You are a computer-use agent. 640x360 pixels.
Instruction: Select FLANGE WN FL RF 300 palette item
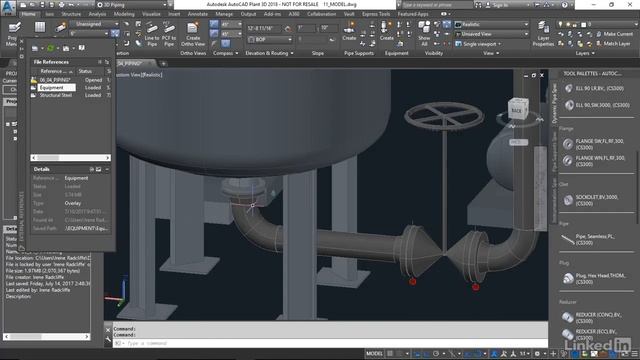pos(594,161)
